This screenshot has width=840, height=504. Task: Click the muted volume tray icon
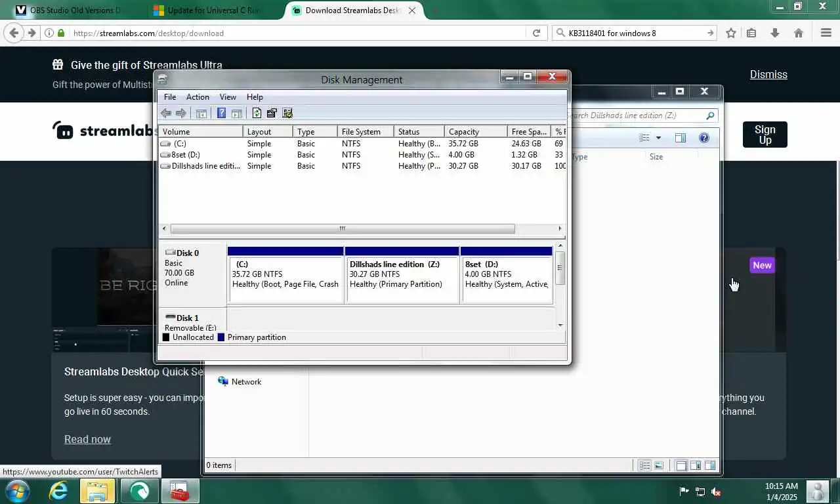(716, 492)
